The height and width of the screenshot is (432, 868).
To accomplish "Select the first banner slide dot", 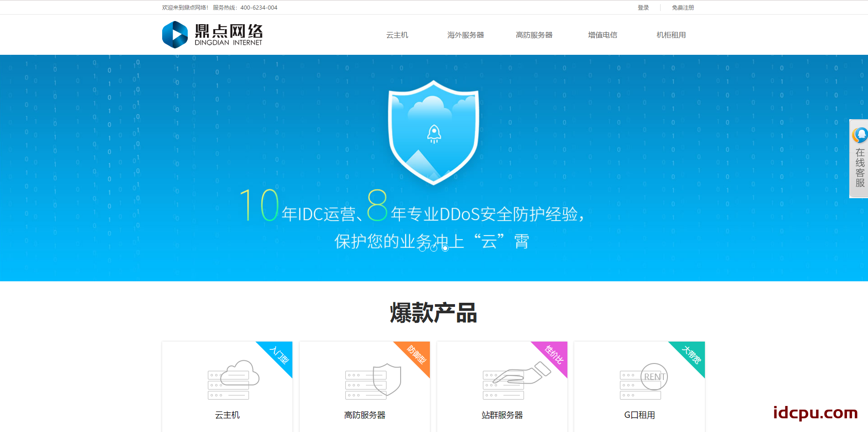I will click(x=422, y=248).
